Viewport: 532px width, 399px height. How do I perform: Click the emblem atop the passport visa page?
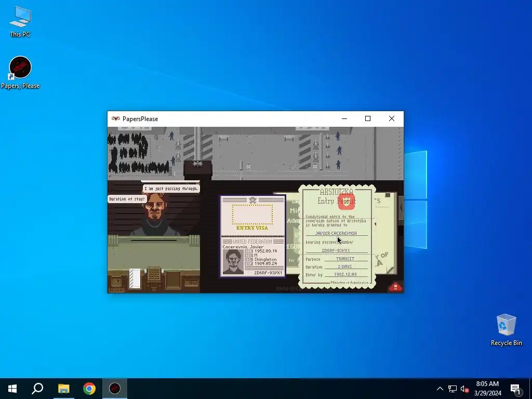pos(252,200)
